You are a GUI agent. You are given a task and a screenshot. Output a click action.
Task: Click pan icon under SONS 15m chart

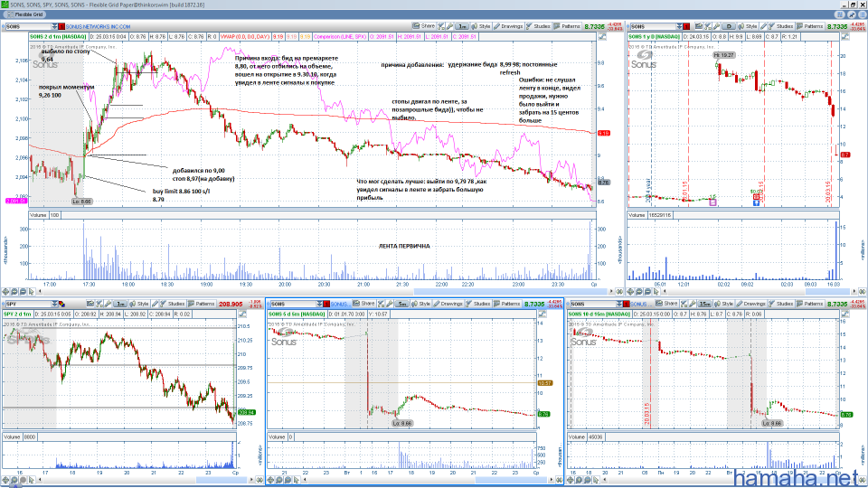(x=571, y=480)
